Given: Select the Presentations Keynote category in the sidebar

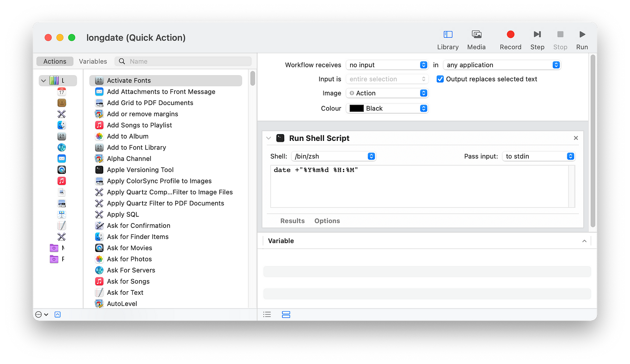Looking at the screenshot, I should [x=62, y=214].
